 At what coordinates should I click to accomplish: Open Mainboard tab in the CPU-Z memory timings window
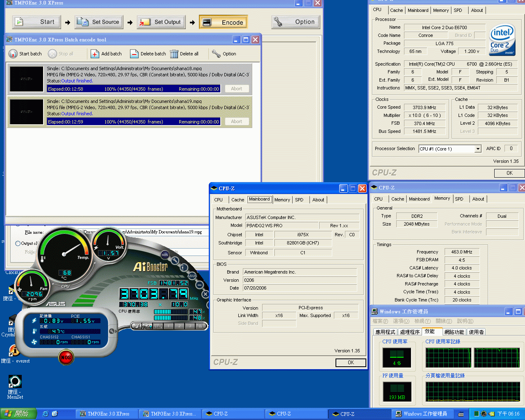coord(419,199)
